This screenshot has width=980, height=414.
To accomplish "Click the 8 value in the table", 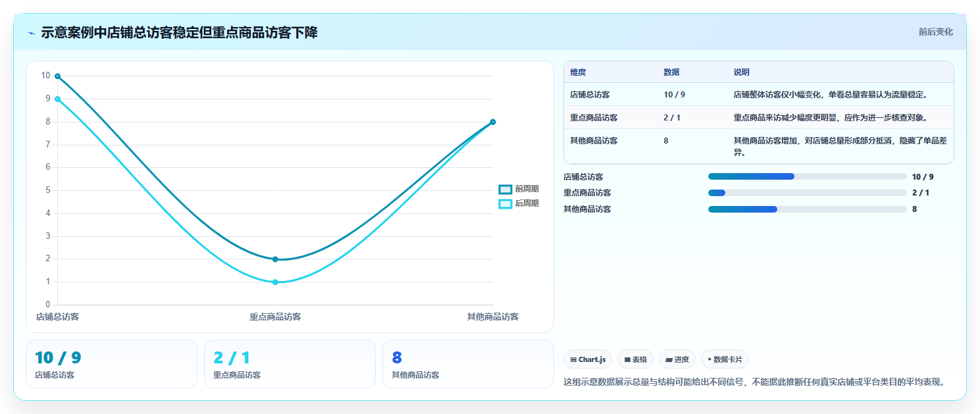I will coord(666,141).
